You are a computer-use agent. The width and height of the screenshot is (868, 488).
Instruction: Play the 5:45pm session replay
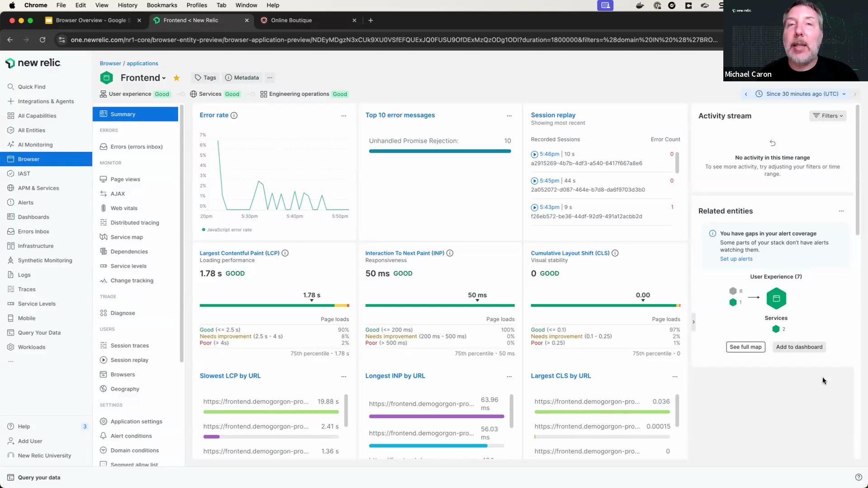click(534, 181)
